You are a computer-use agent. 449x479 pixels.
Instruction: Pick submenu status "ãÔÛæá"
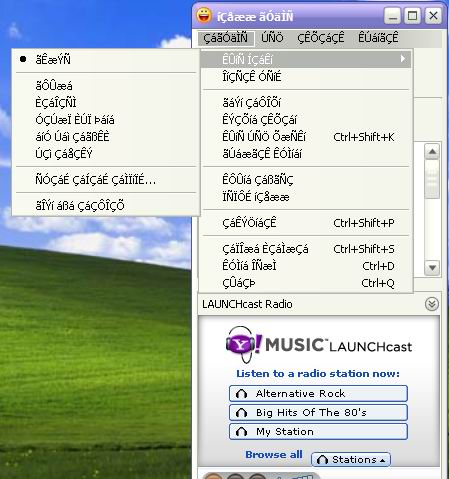pos(106,86)
